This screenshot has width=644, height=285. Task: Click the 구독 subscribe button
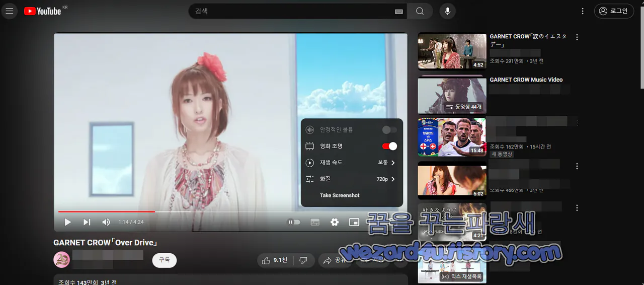click(165, 260)
